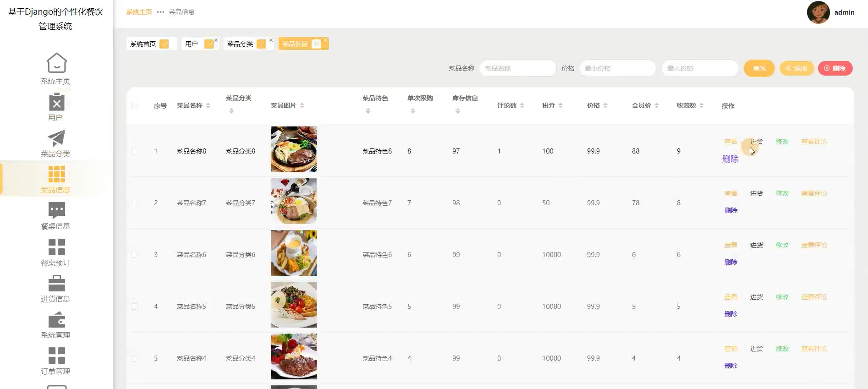
Task: Close the 菜品信息 tab
Action: [326, 40]
